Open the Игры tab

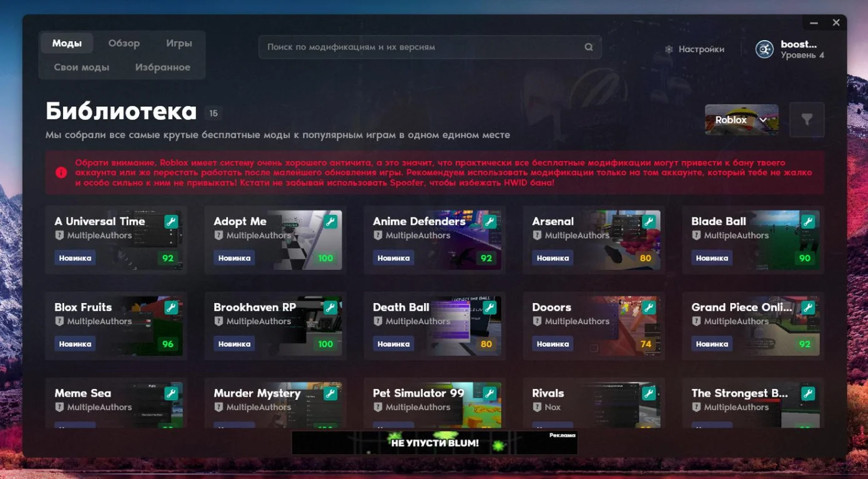point(179,43)
